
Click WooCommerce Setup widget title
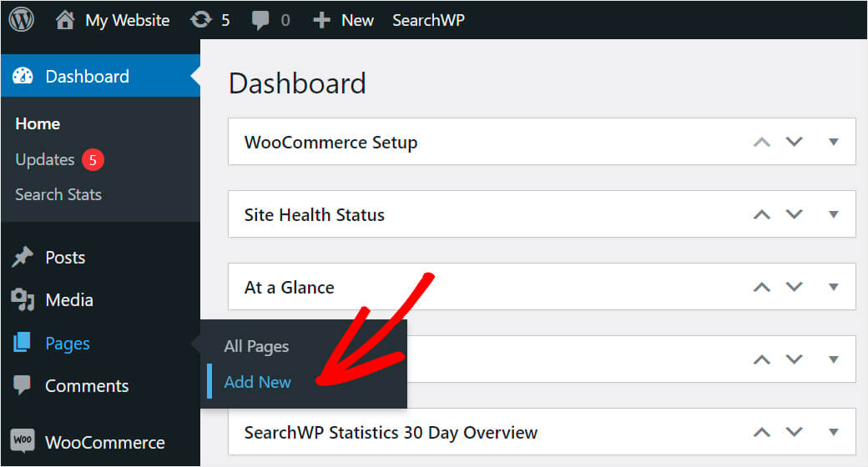331,143
